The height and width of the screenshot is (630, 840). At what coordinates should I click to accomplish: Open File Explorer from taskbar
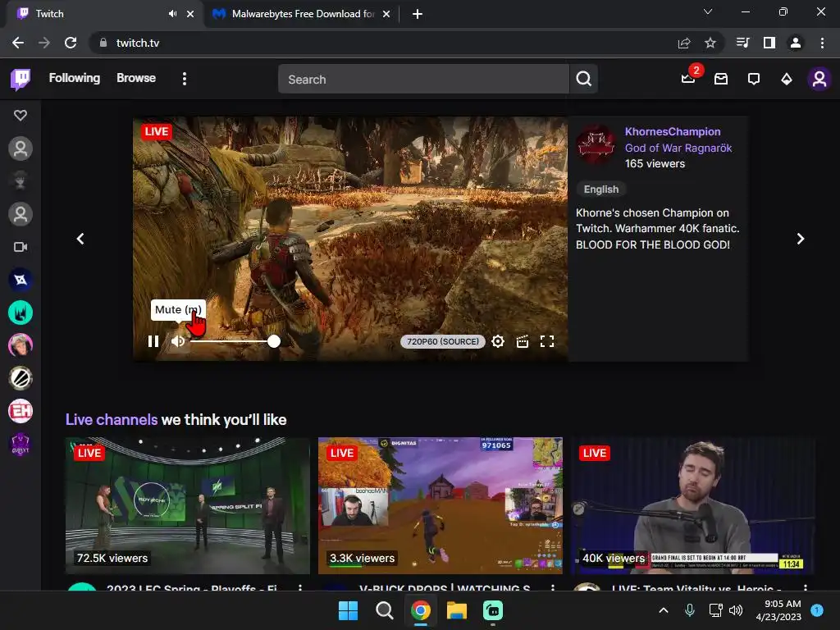tap(457, 610)
